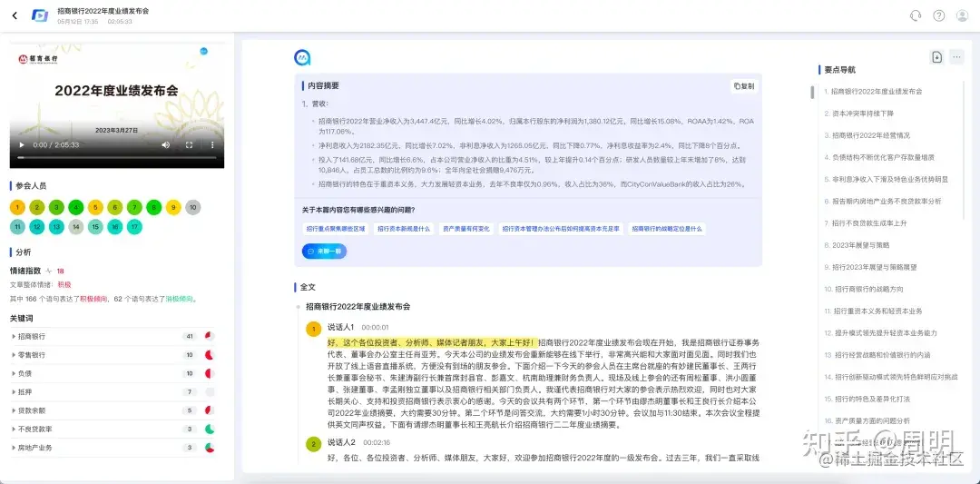
Task: Click the 消极倾向 link
Action: click(181, 299)
